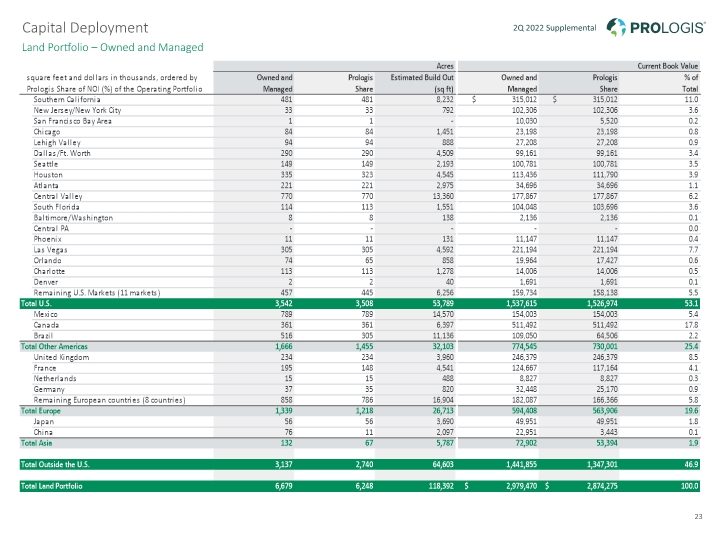The width and height of the screenshot is (720, 540).
Task: Select the 'Canada' row label
Action: [x=46, y=325]
